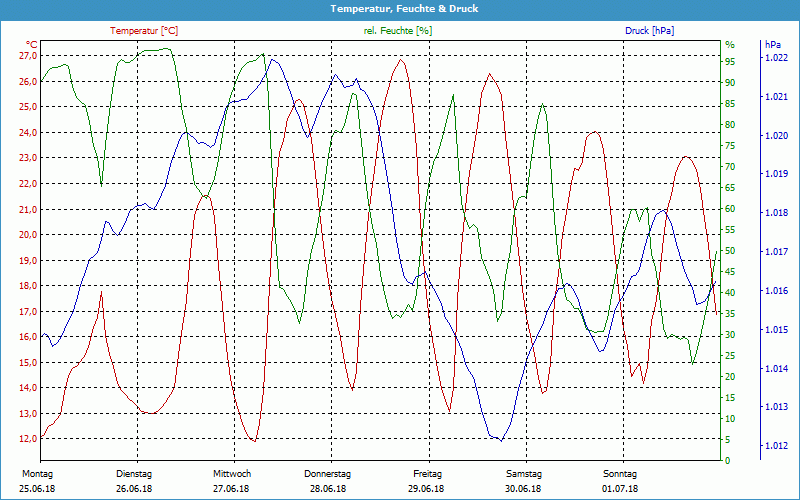
Task: Click the 'Donnerstag' day label
Action: click(x=328, y=473)
